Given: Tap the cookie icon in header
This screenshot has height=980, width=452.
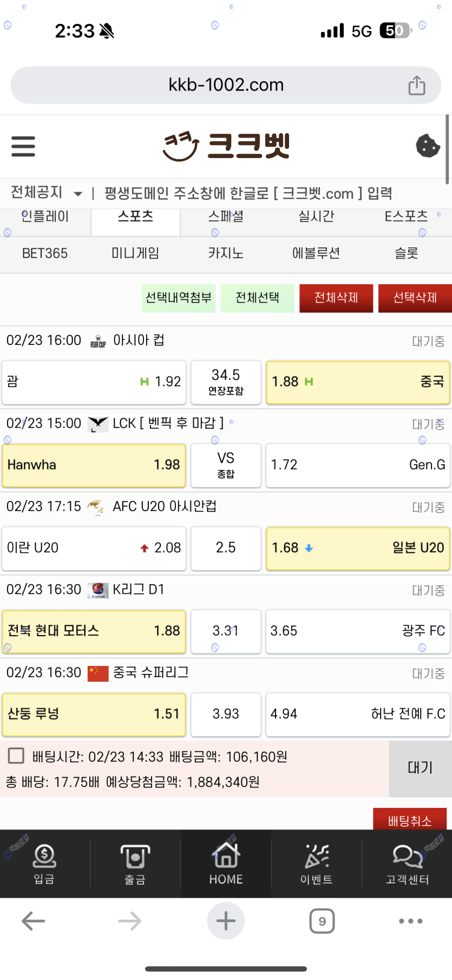Looking at the screenshot, I should click(427, 146).
